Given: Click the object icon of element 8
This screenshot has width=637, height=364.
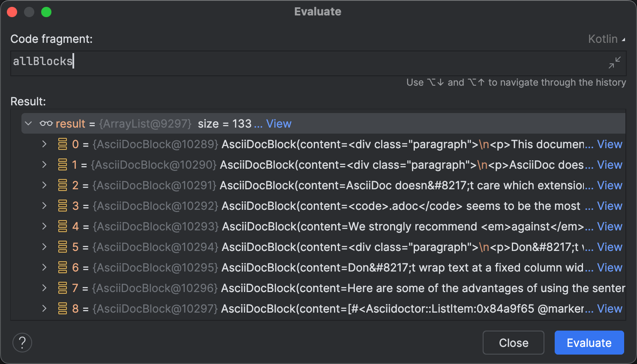Looking at the screenshot, I should (63, 309).
